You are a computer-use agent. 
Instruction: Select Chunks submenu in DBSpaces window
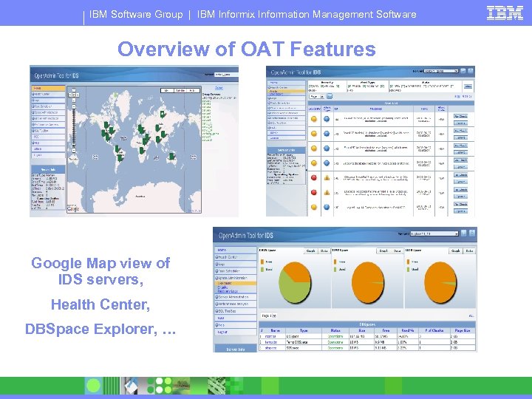pos(222,287)
